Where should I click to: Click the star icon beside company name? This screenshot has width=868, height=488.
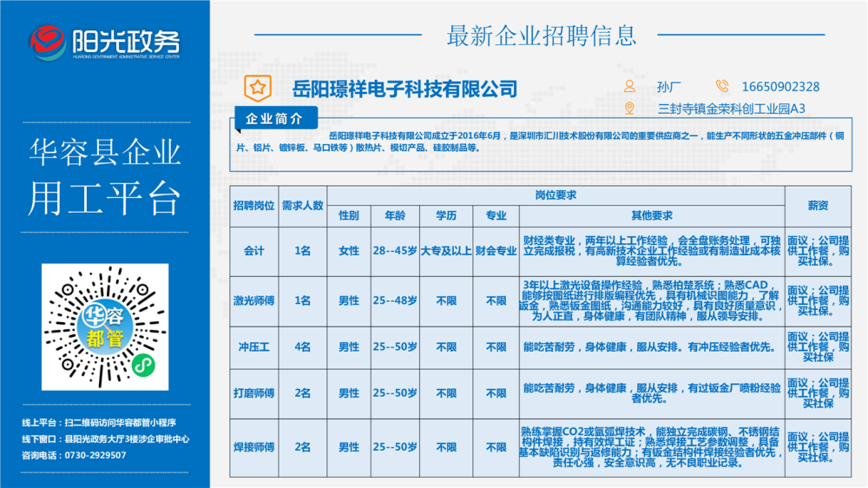coord(256,87)
